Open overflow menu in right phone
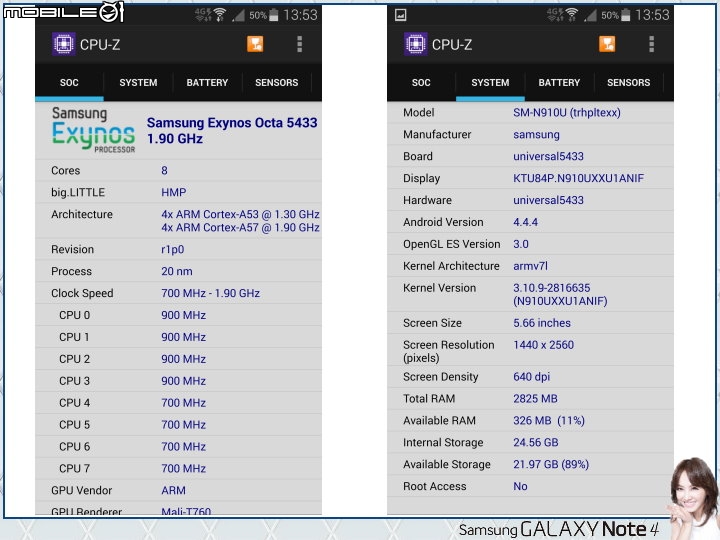The image size is (720, 540). tap(651, 44)
